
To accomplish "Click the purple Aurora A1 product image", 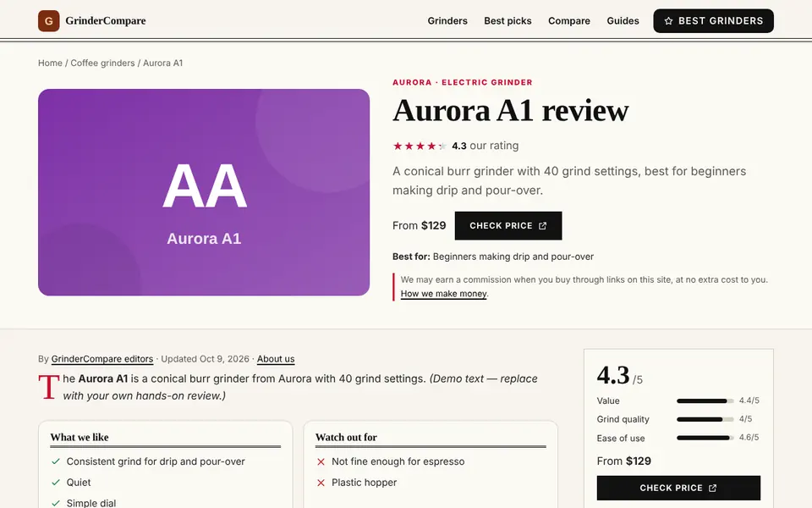I will 204,192.
